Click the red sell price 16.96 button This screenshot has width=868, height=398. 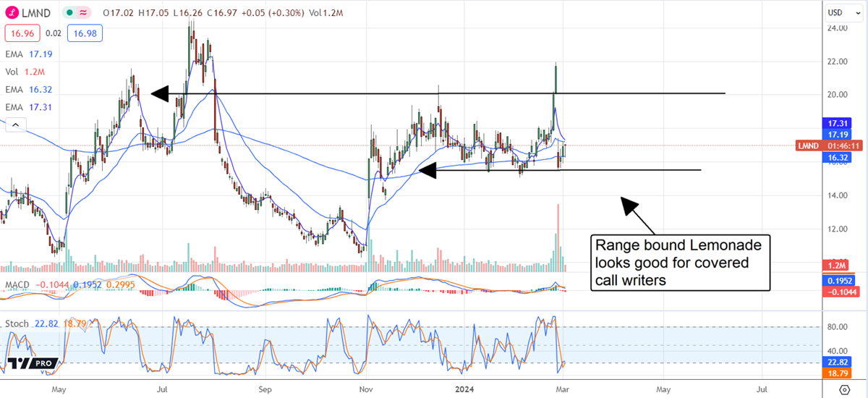pos(22,33)
